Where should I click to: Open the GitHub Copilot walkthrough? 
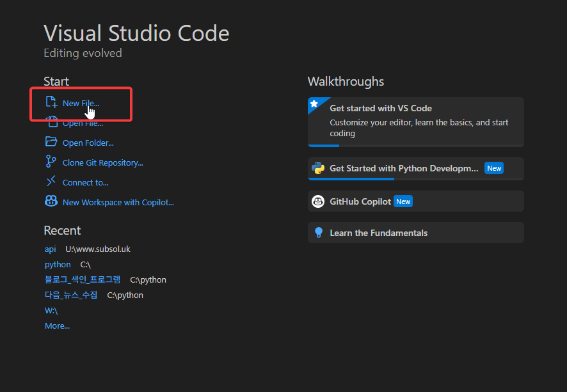pyautogui.click(x=416, y=201)
